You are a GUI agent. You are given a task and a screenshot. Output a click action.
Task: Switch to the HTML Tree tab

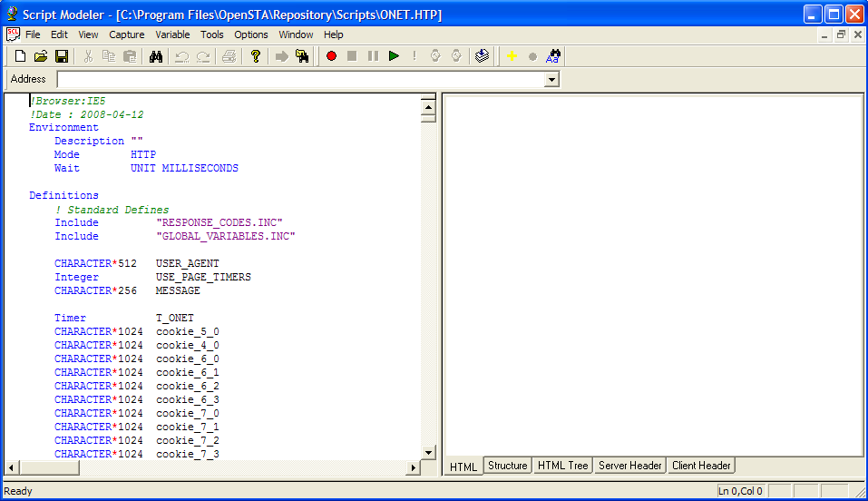[563, 466]
